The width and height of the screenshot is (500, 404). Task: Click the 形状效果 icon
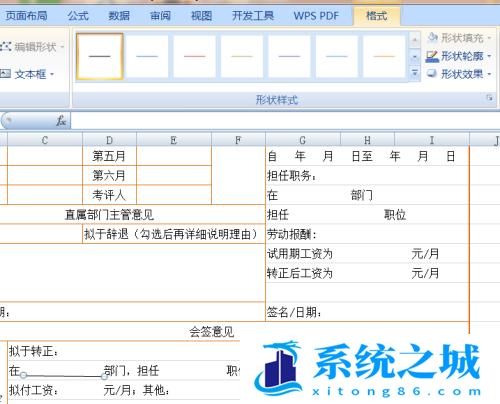coord(432,73)
